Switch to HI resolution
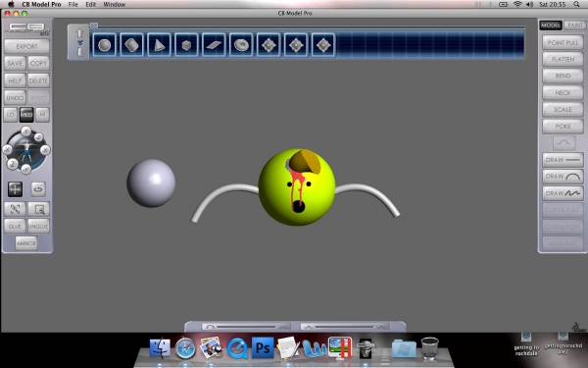This screenshot has height=368, width=588. pos(42,115)
